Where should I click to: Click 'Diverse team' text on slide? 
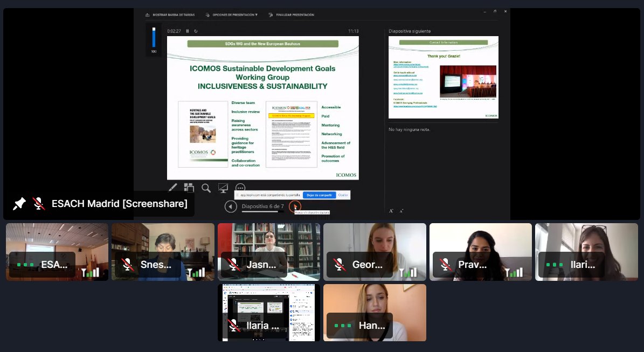pos(243,102)
